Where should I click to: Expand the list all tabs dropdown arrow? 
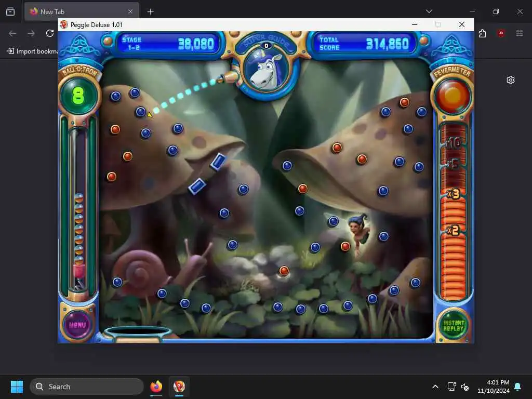pos(429,11)
